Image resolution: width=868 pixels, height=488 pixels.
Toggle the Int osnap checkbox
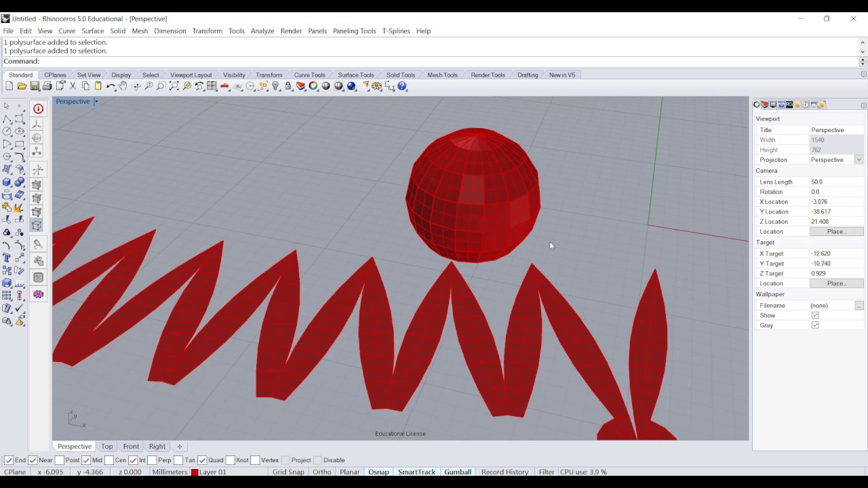[x=133, y=460]
